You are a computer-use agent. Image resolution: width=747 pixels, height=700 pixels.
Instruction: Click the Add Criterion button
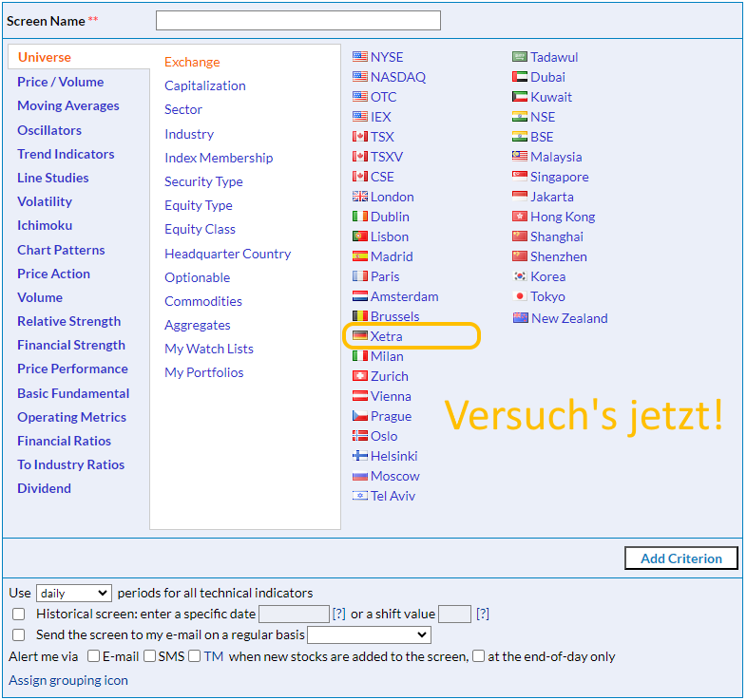pyautogui.click(x=681, y=558)
